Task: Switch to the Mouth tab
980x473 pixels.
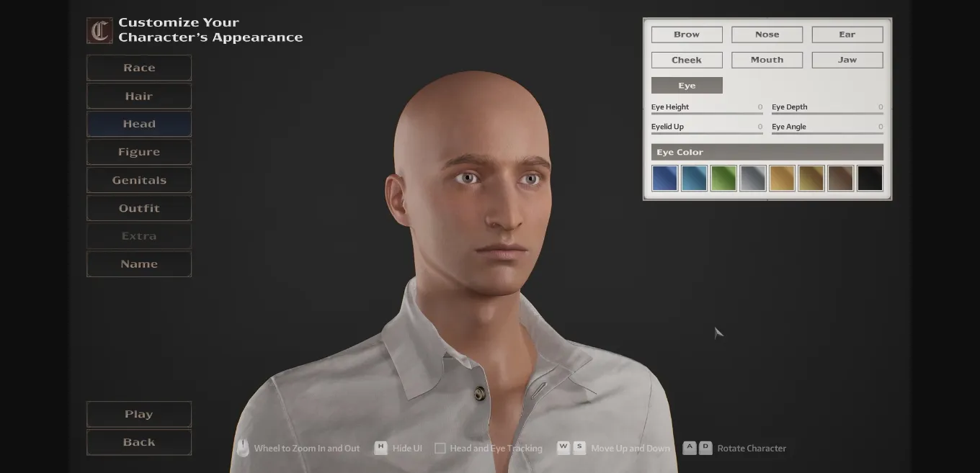Action: pyautogui.click(x=767, y=60)
